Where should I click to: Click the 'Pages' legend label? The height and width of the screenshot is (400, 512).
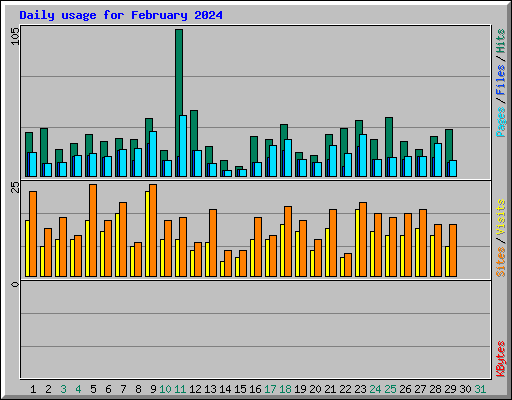pyautogui.click(x=501, y=122)
